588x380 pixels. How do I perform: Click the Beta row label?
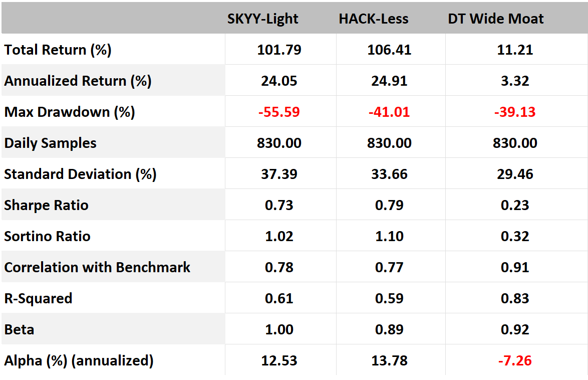[19, 330]
